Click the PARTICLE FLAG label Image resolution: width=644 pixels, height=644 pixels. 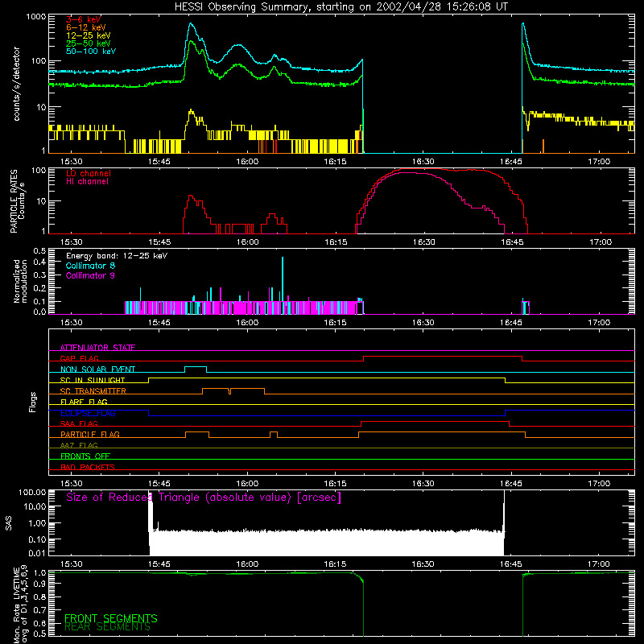(x=90, y=435)
